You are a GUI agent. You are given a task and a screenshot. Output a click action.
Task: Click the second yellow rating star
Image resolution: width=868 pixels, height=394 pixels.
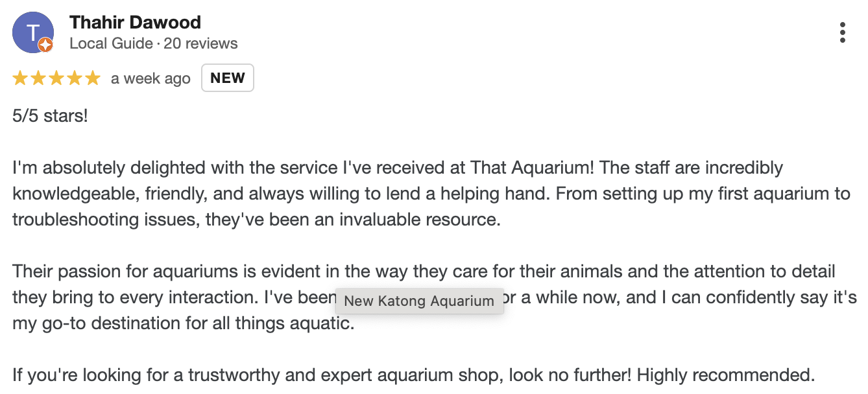(38, 78)
